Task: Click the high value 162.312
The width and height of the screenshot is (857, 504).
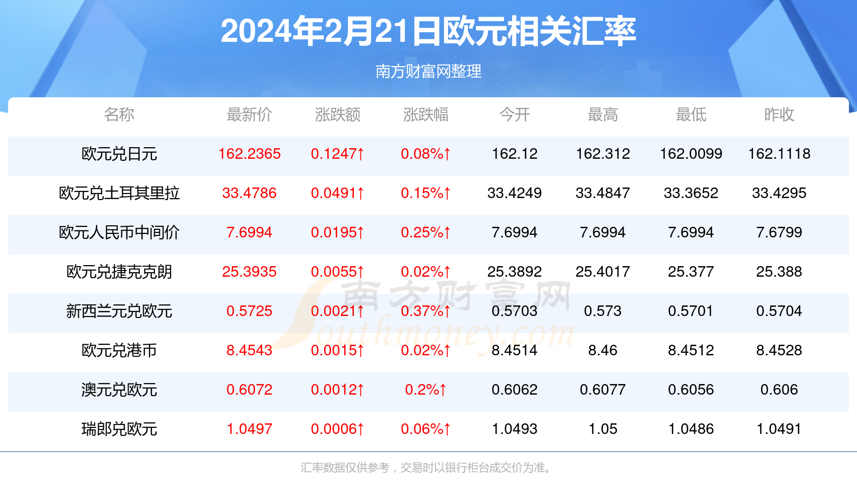Action: tap(603, 154)
